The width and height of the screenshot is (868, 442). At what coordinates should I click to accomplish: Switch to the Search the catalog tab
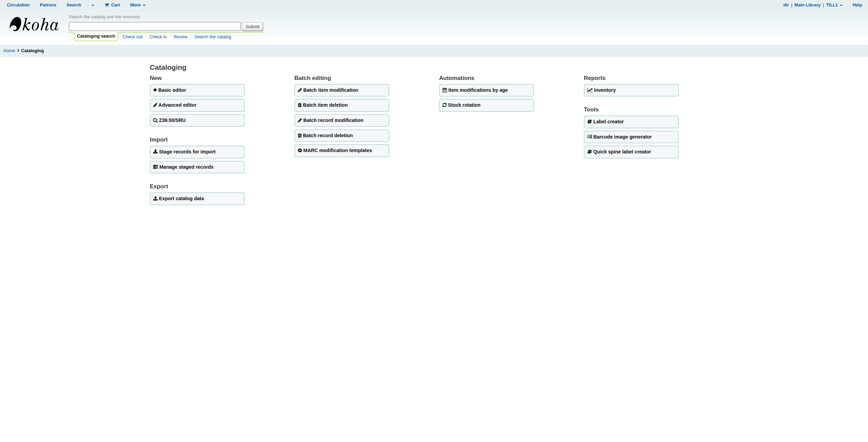tap(213, 37)
